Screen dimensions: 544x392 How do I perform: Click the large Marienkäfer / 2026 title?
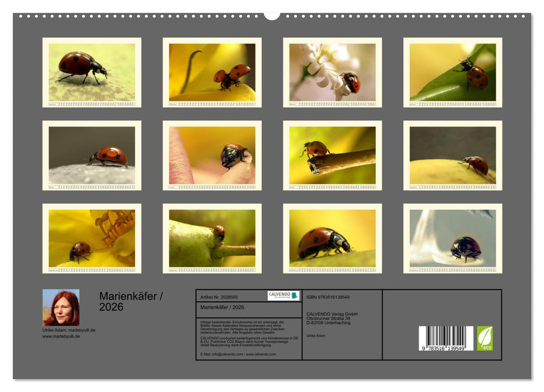click(x=131, y=301)
